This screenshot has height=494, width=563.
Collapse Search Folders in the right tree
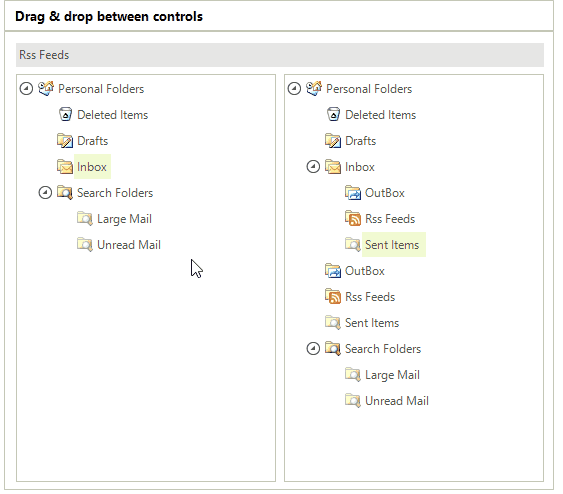(313, 349)
